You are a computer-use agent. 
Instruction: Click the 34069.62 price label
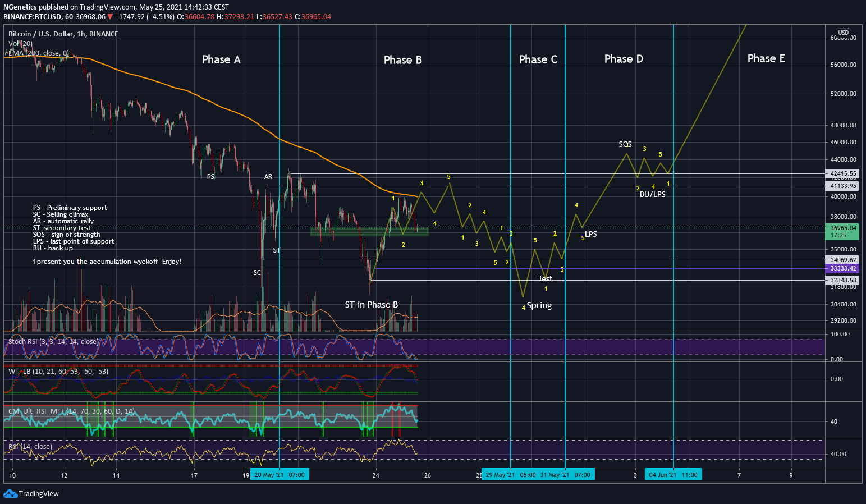click(x=844, y=260)
